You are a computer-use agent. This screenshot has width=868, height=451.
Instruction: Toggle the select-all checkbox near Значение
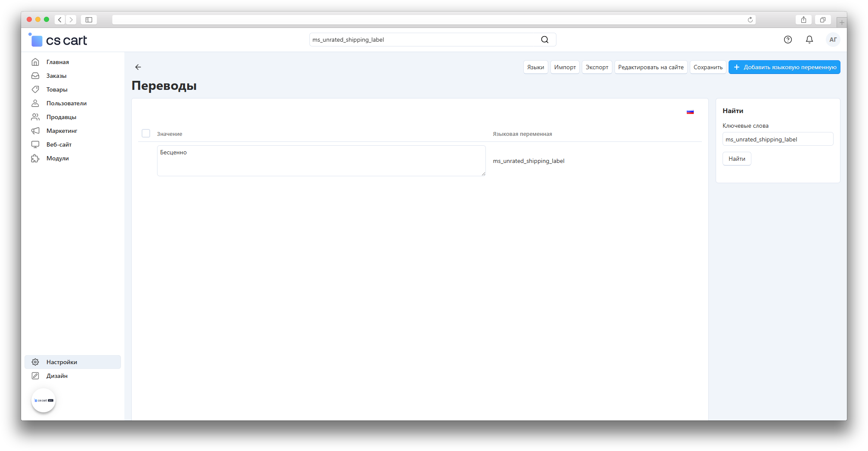coord(146,134)
